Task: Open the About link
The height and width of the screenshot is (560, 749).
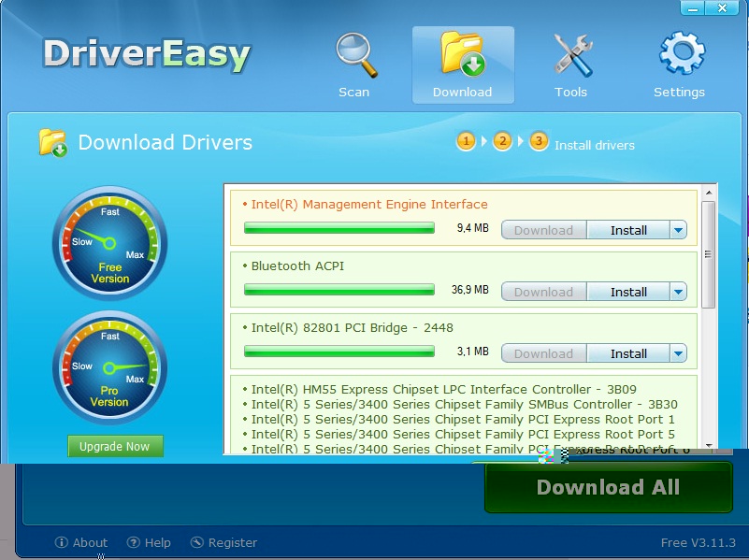Action: [x=91, y=543]
